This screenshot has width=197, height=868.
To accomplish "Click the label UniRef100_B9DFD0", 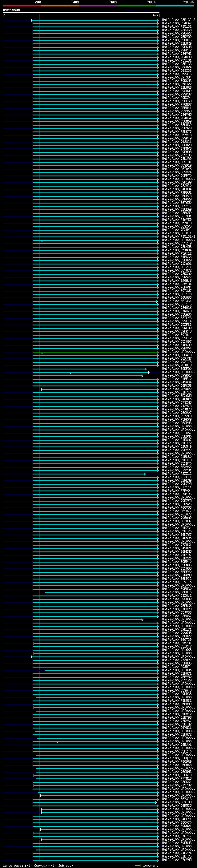I will 177,369.
